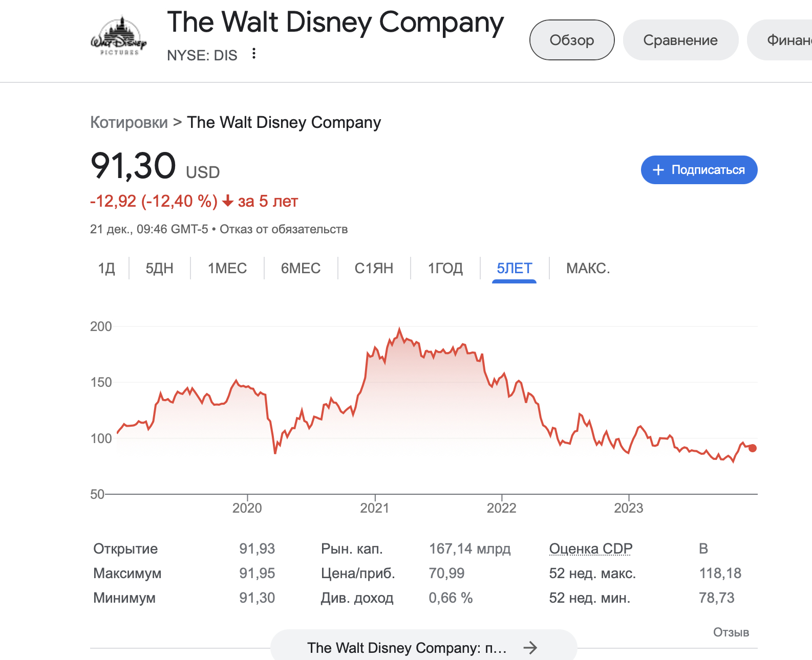Click the red endpoint dot on chart
The image size is (812, 660).
click(x=752, y=448)
